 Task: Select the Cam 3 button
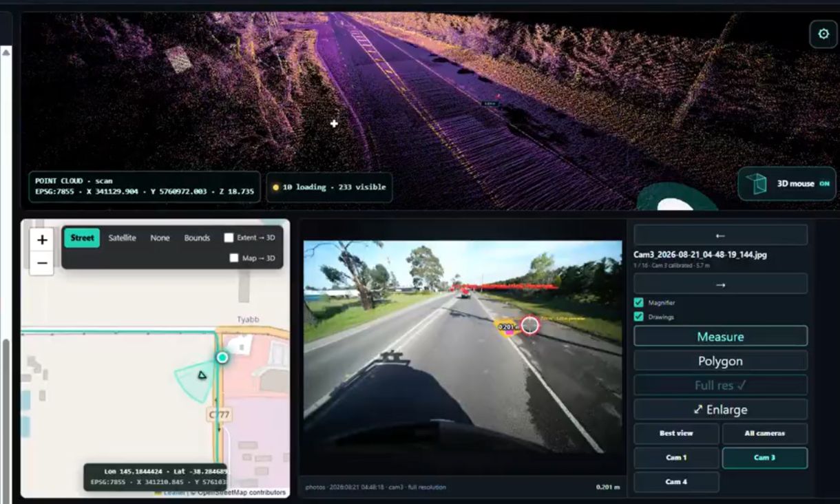(764, 458)
